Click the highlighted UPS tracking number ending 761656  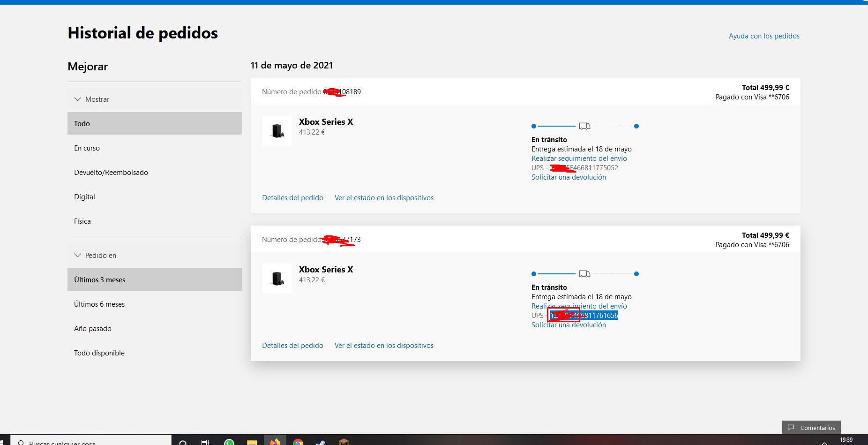point(584,316)
